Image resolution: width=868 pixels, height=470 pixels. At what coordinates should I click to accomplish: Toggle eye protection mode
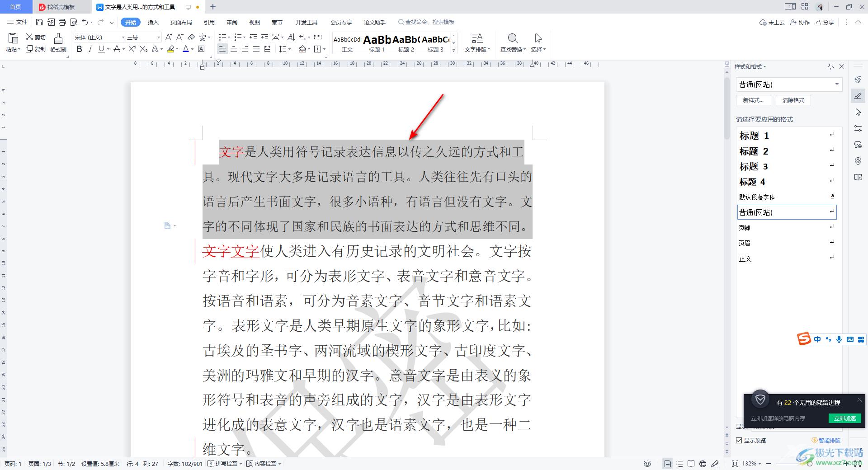tap(647, 464)
